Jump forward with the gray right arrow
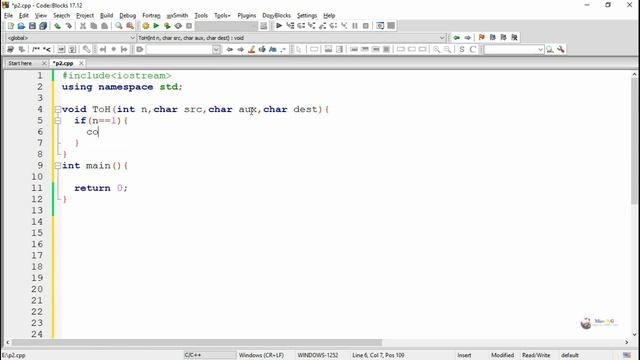The image size is (640, 360). tap(467, 38)
